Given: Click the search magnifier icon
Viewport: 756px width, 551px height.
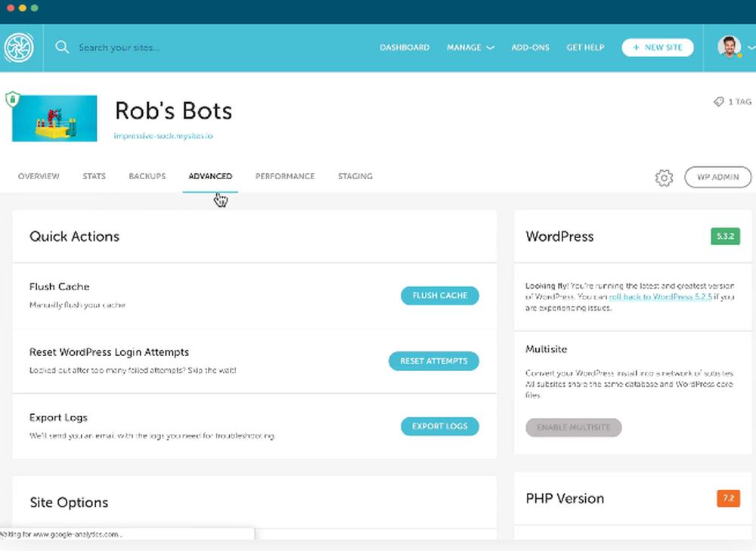Looking at the screenshot, I should (62, 47).
